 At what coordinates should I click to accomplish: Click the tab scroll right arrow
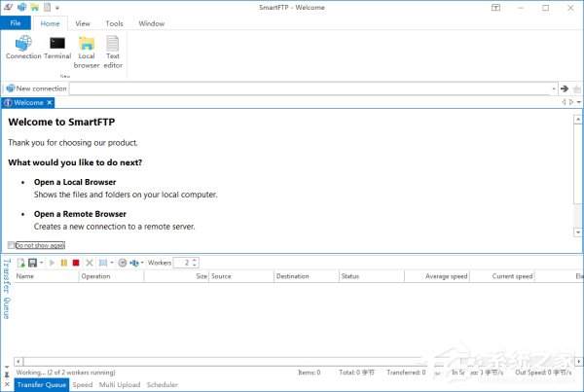coord(571,101)
